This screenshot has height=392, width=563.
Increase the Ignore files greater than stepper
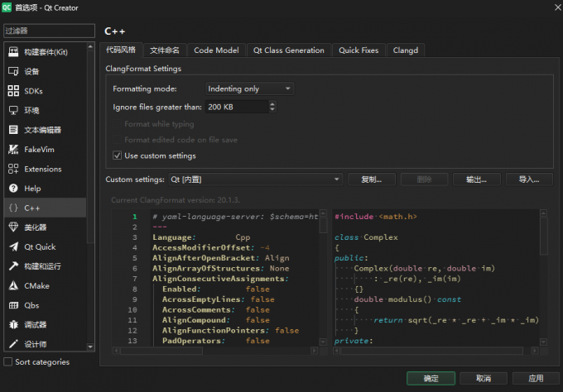point(272,104)
